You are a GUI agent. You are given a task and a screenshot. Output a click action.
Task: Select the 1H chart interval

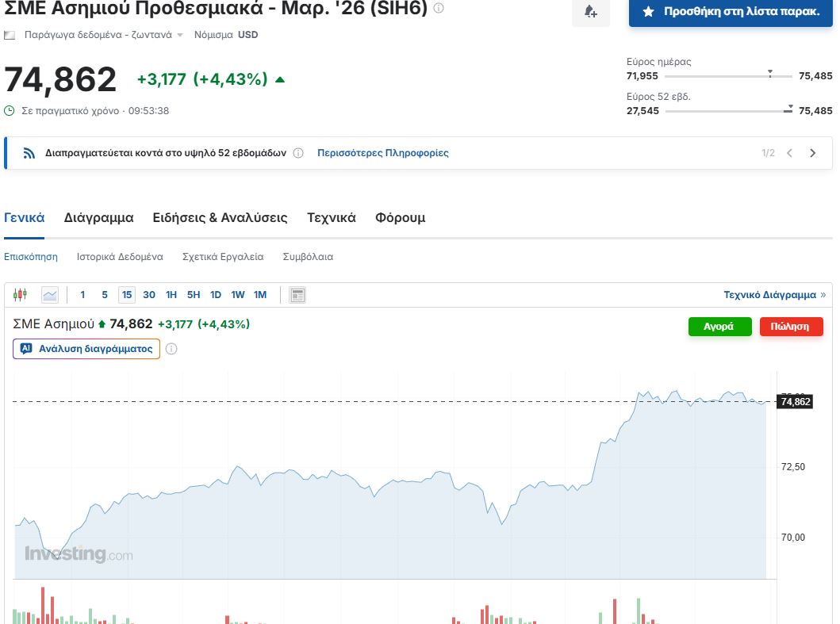point(171,295)
